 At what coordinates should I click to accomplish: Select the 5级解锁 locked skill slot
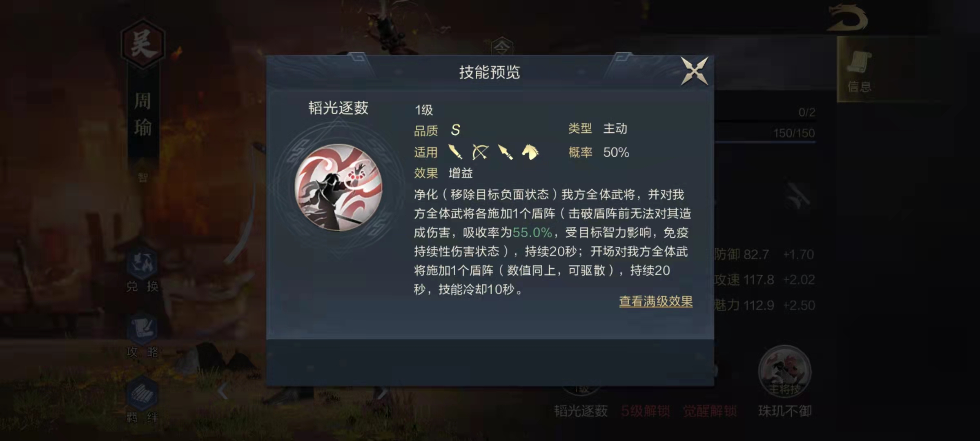[x=645, y=411]
